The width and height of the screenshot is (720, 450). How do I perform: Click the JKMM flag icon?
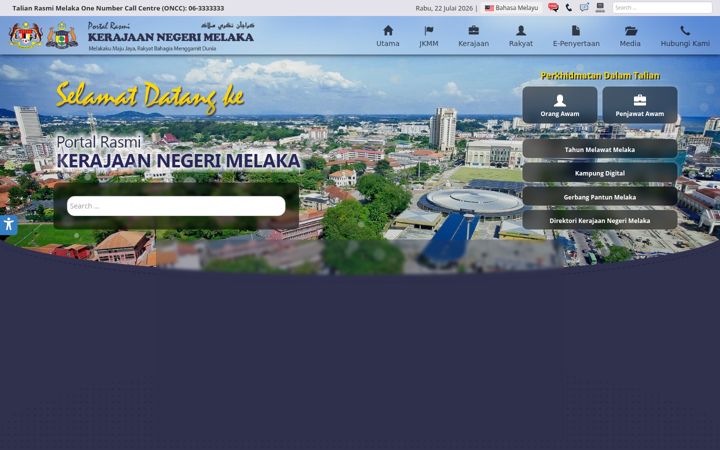429,30
